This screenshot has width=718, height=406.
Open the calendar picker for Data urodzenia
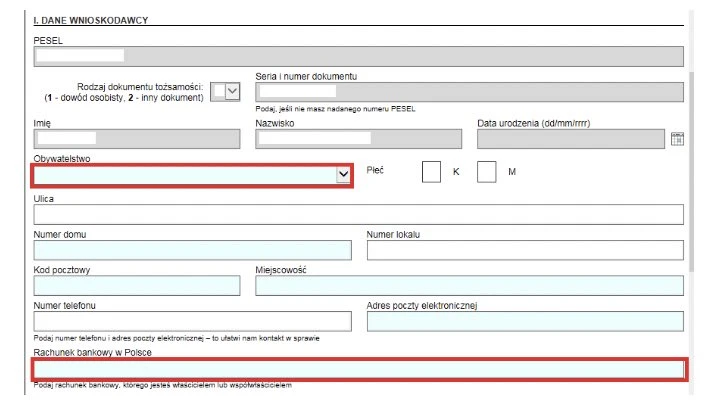676,140
